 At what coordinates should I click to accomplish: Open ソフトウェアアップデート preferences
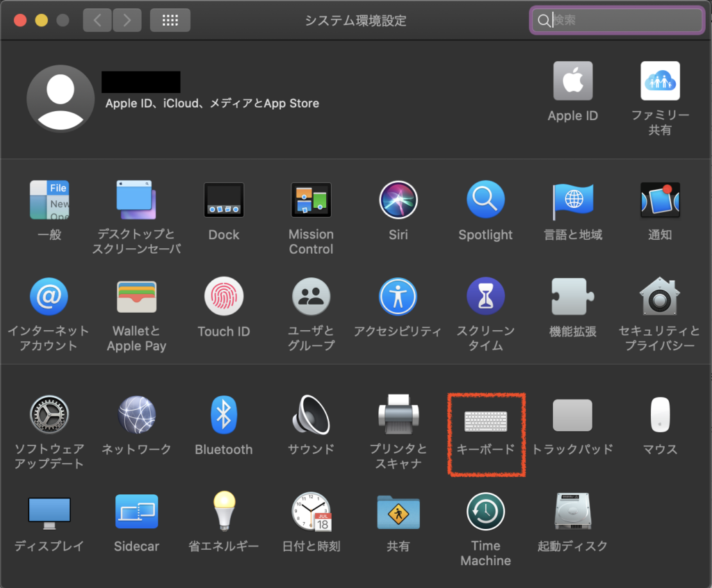pos(49,414)
